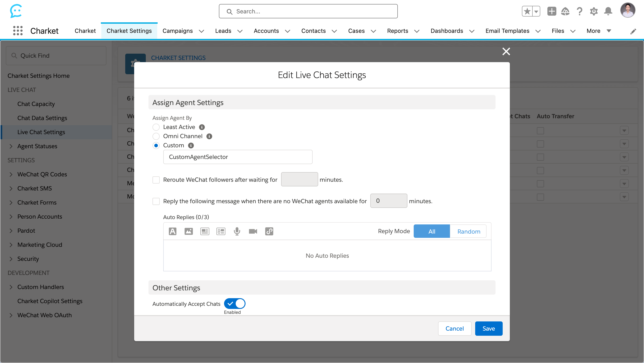Expand Agent Statuses tree item
The width and height of the screenshot is (644, 363).
tap(11, 146)
